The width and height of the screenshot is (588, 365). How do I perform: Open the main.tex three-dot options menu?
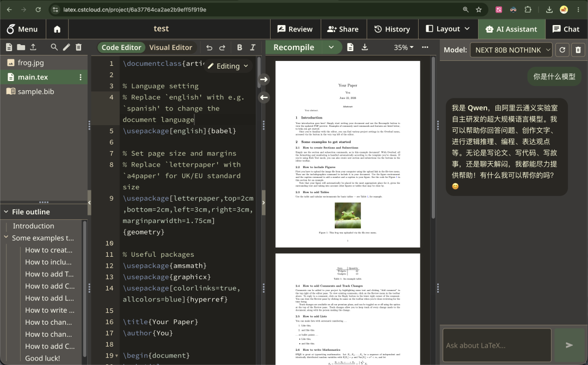[80, 77]
